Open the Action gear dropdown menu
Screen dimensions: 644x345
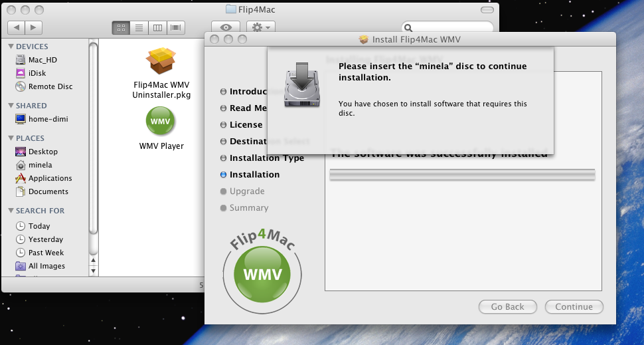pyautogui.click(x=261, y=27)
